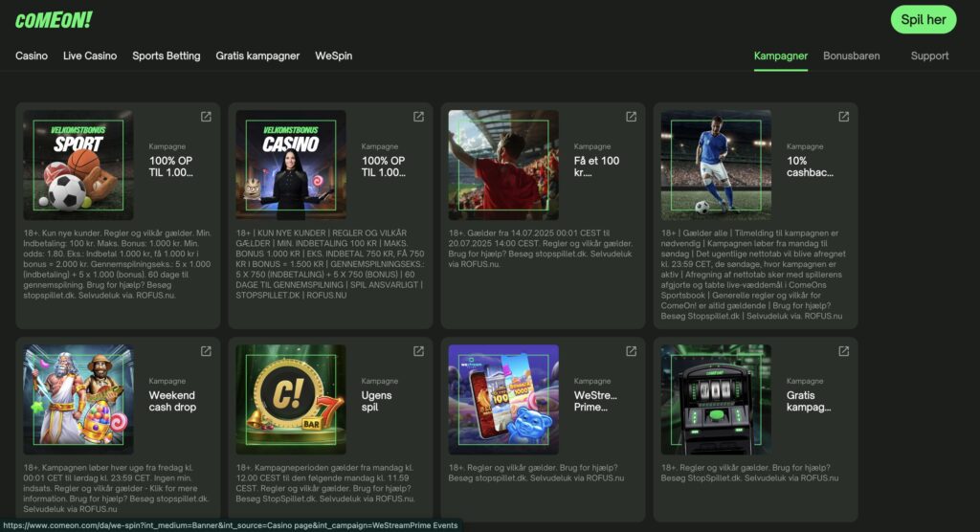Click '100% OP TIL 1.00...' on Sport card
This screenshot has width=980, height=532.
(x=170, y=166)
